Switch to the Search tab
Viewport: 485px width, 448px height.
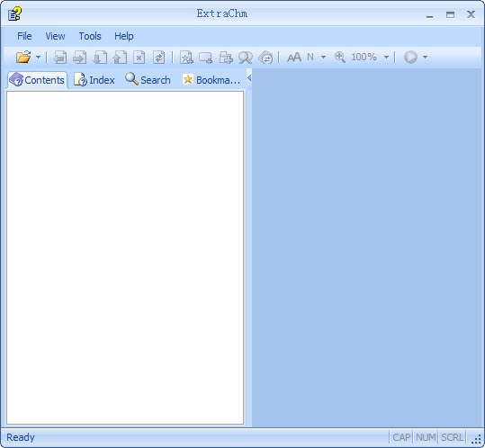(x=148, y=80)
